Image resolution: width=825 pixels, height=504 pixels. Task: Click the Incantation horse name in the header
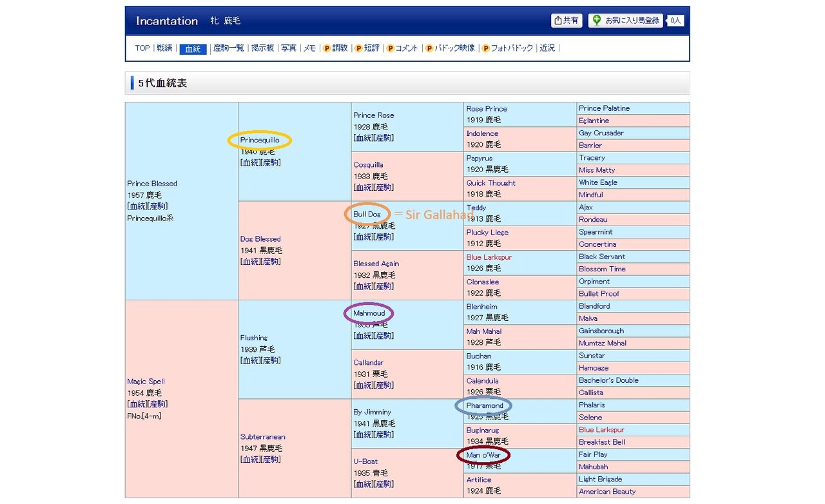point(167,21)
